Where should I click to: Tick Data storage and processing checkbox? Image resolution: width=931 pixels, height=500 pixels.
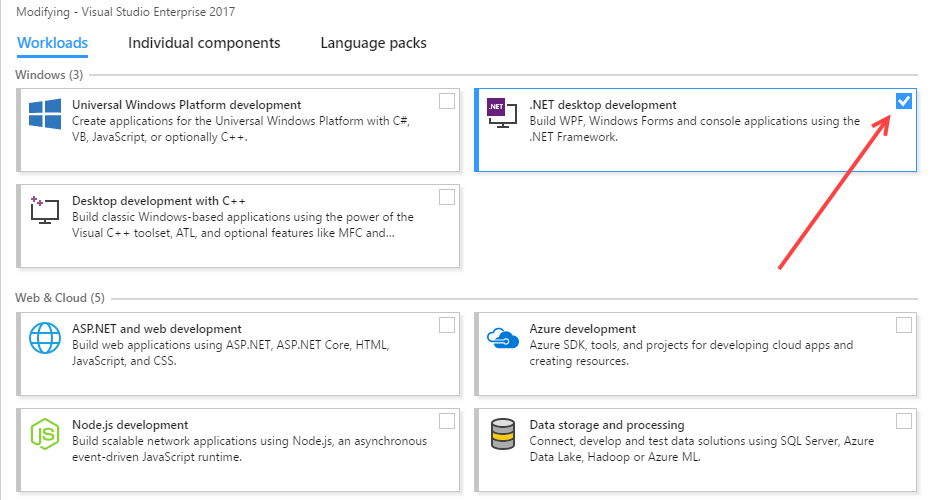(x=904, y=421)
